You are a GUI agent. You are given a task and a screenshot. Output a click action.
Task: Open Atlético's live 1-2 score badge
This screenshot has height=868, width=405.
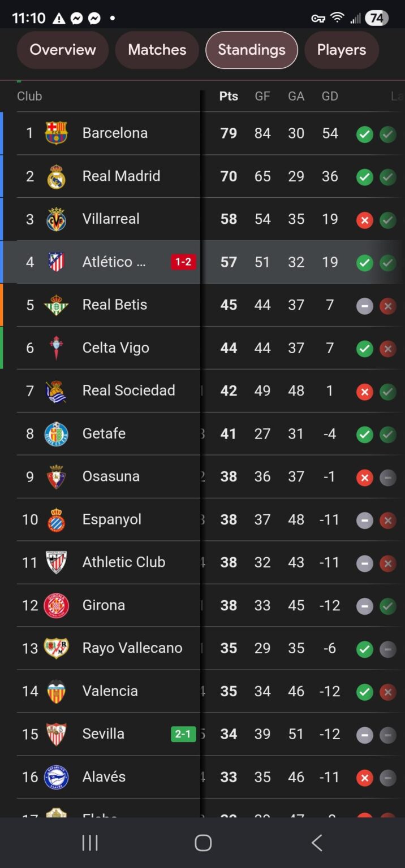pos(183,262)
